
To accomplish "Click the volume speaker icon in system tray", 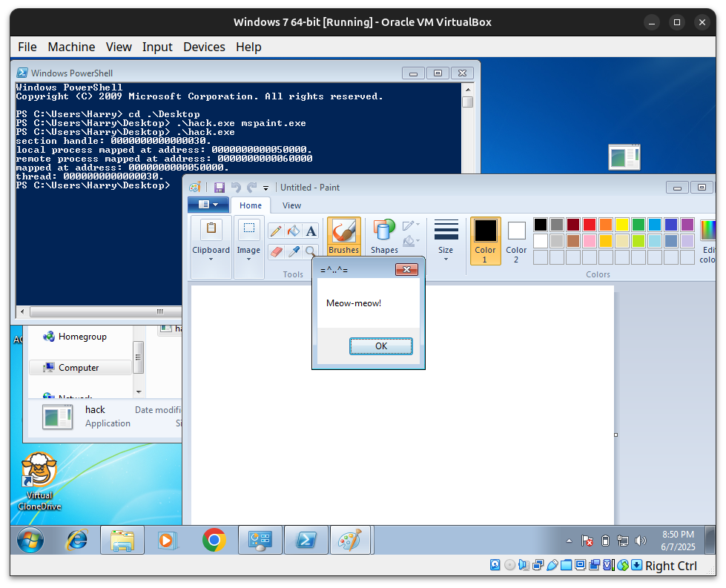I will tap(641, 541).
